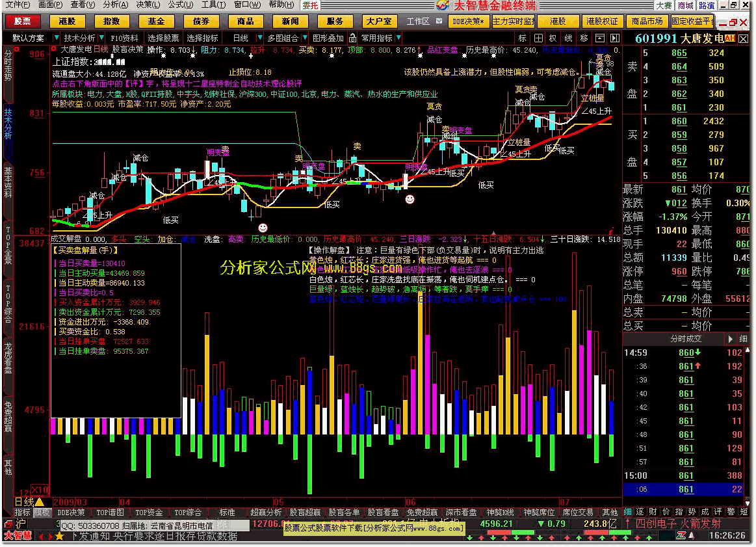Click the X10 zoom marker at volume chart corner
The image size is (756, 547).
(x=40, y=490)
